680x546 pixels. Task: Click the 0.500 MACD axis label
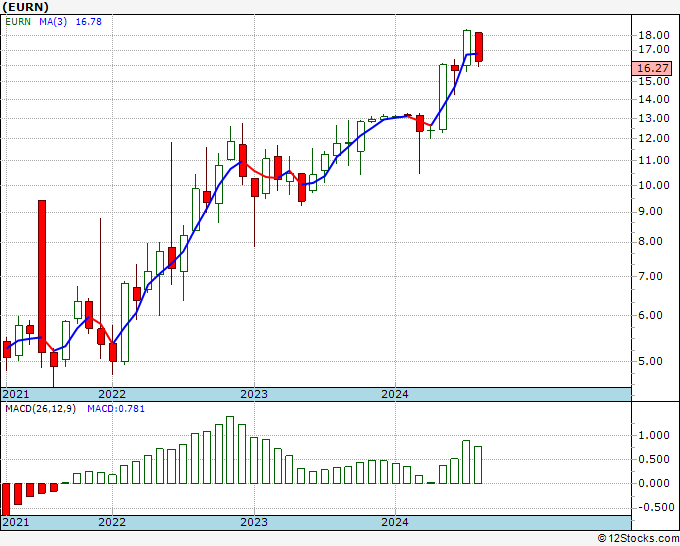[654, 459]
